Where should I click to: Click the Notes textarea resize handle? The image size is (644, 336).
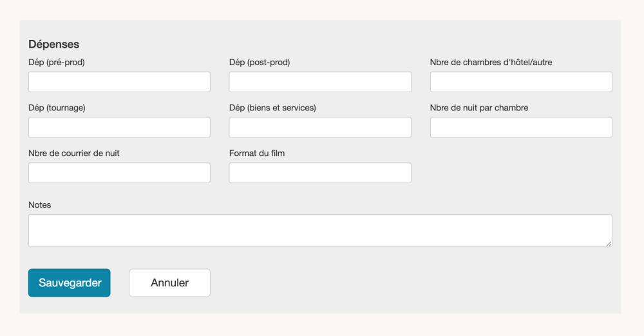coord(609,243)
